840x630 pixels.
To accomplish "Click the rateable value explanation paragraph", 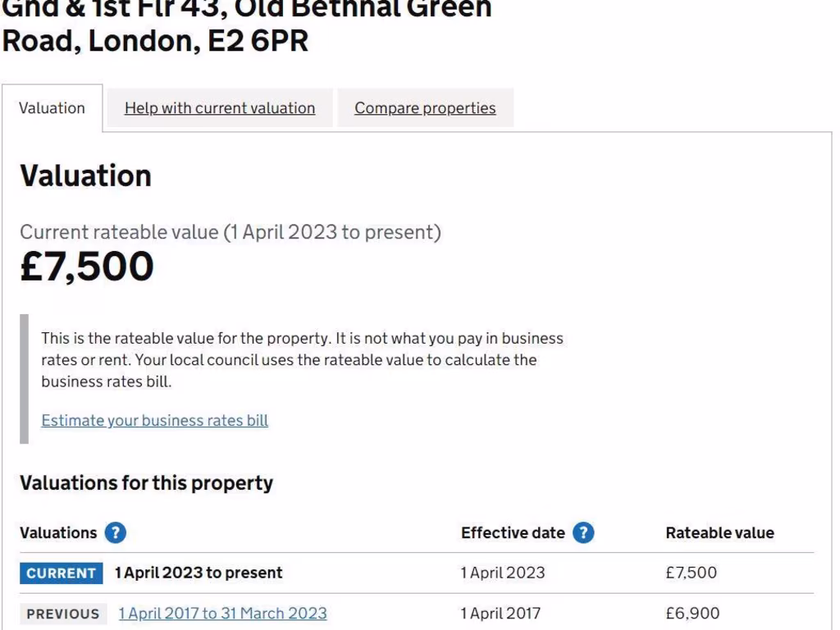I will 302,360.
